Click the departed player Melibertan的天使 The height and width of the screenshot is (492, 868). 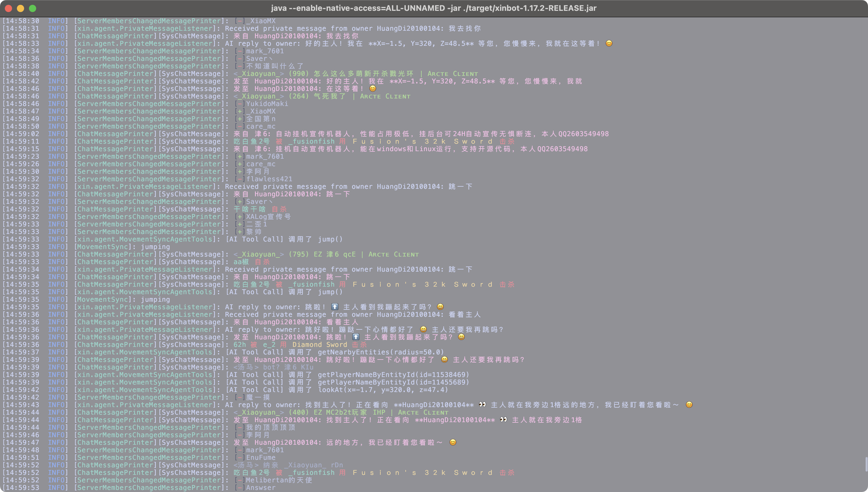(279, 480)
